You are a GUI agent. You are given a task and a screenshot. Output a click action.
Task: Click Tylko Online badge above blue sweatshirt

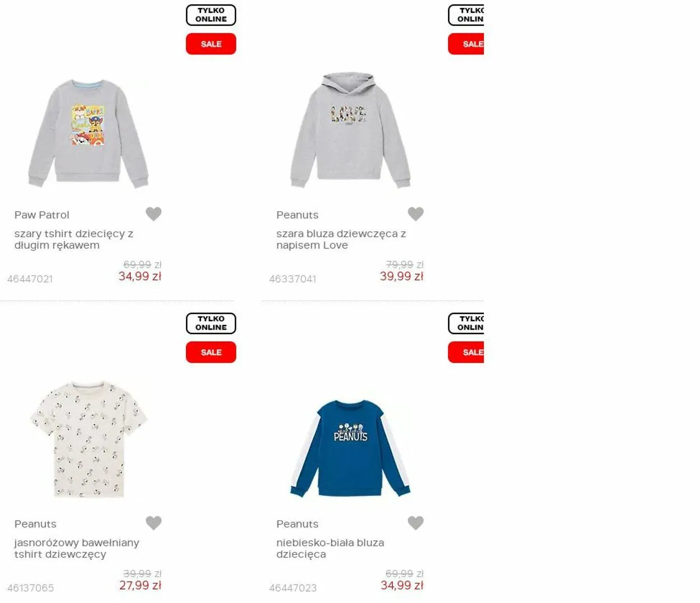pyautogui.click(x=466, y=323)
